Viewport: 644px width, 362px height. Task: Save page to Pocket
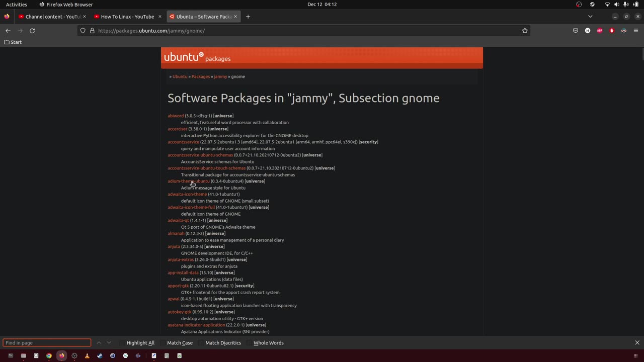coord(576,31)
